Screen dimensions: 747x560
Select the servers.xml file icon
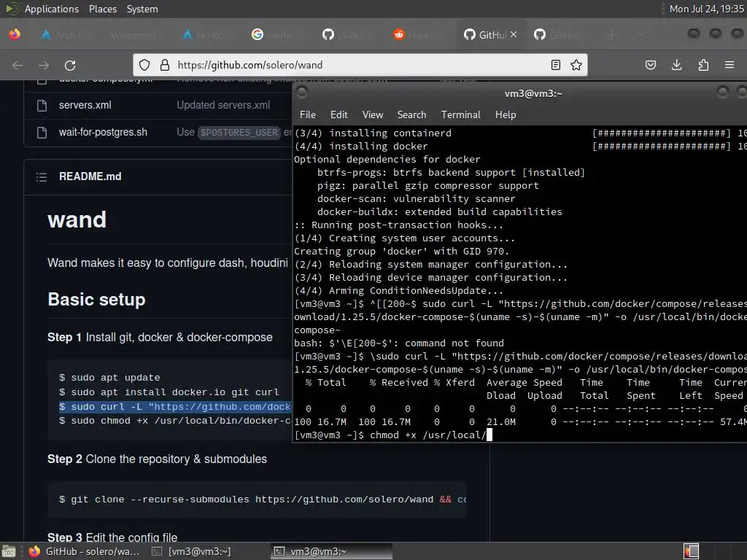(x=42, y=106)
